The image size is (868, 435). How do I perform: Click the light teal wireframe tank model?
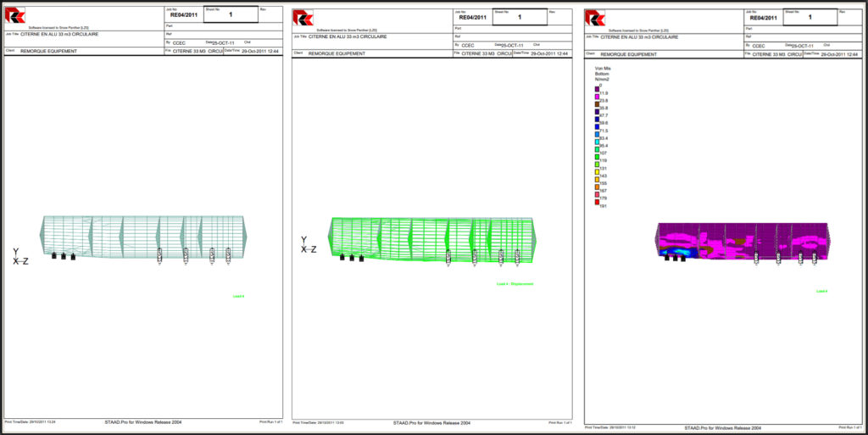coord(143,236)
